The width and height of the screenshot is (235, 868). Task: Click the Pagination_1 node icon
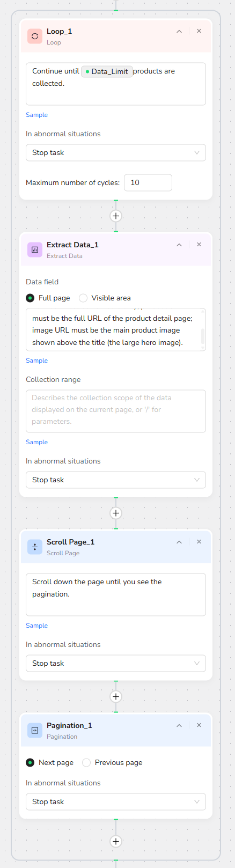[x=35, y=730]
